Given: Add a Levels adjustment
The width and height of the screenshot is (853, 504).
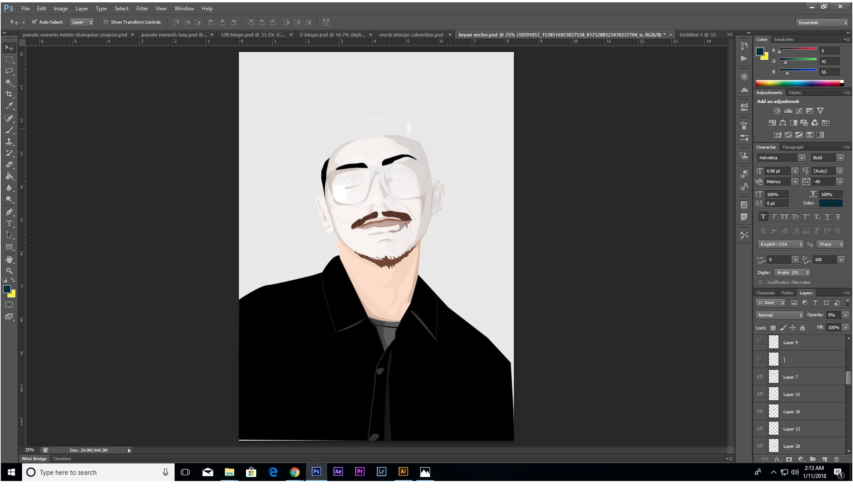Looking at the screenshot, I should pos(788,111).
